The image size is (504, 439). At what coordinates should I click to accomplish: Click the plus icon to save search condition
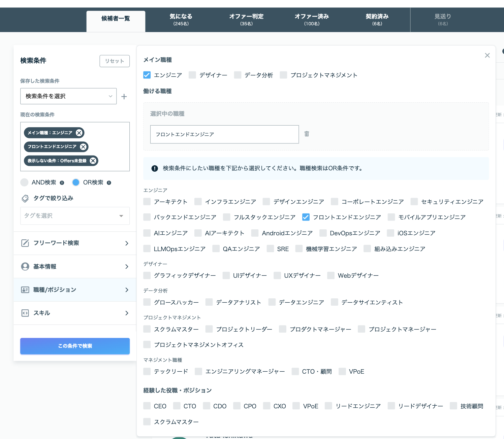coord(124,97)
